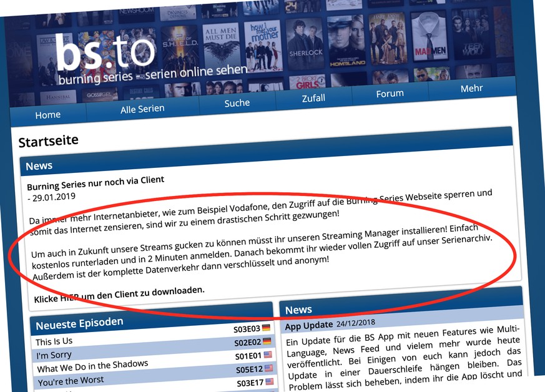Click US flag next to S05E12
This screenshot has width=545, height=392.
(268, 368)
